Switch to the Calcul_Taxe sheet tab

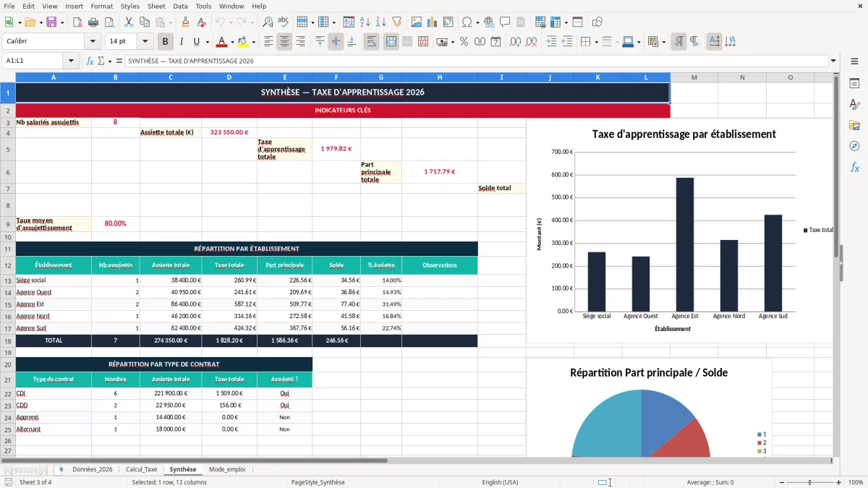[141, 469]
